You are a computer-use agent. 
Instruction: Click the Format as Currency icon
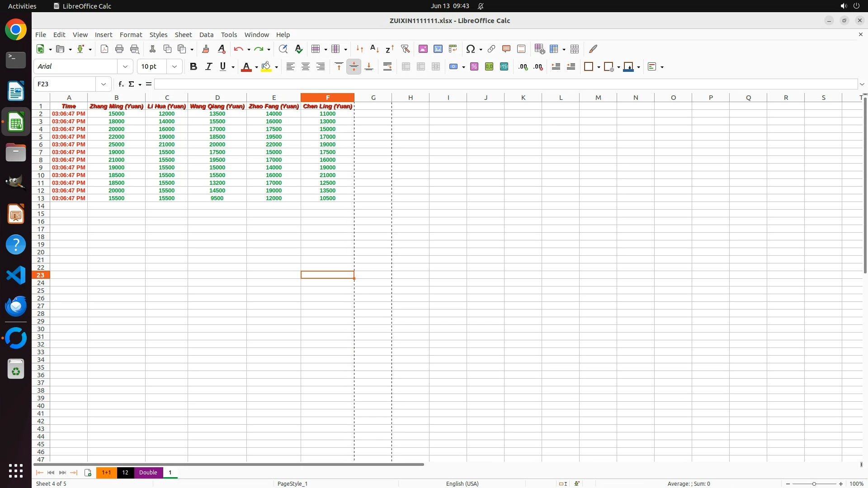pos(453,66)
